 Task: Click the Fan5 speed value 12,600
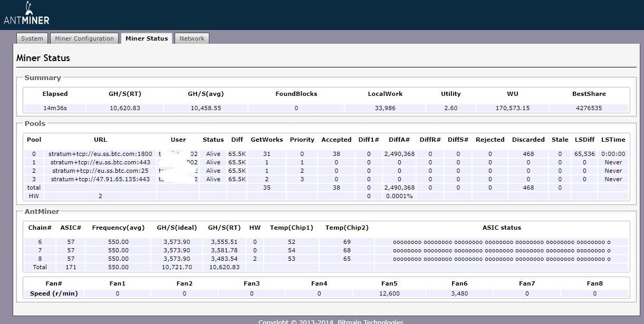click(x=390, y=293)
